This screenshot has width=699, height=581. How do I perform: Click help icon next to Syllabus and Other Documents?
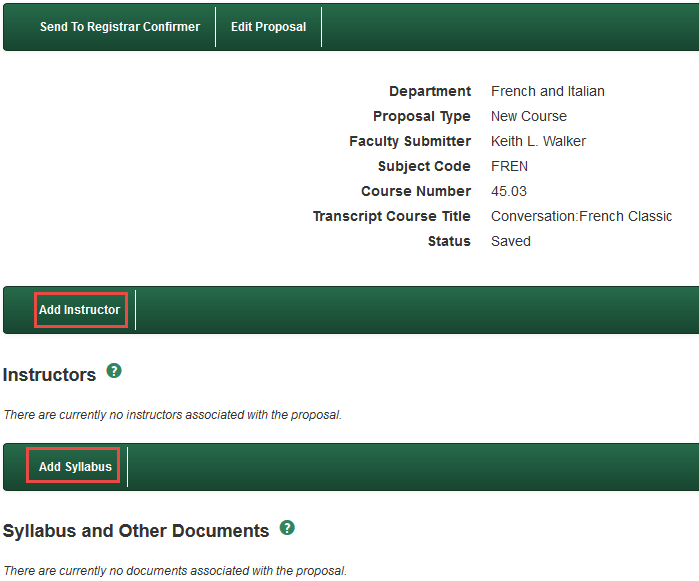pos(287,527)
